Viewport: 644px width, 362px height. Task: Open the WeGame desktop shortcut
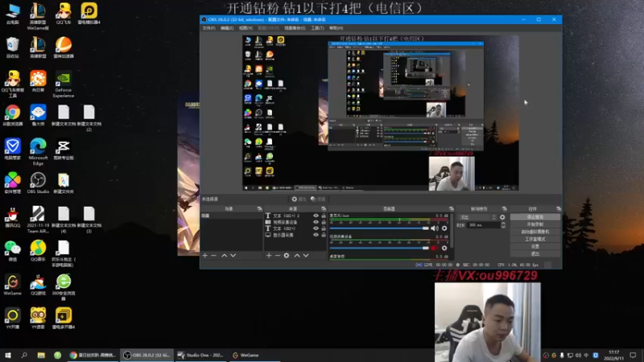[x=12, y=285]
